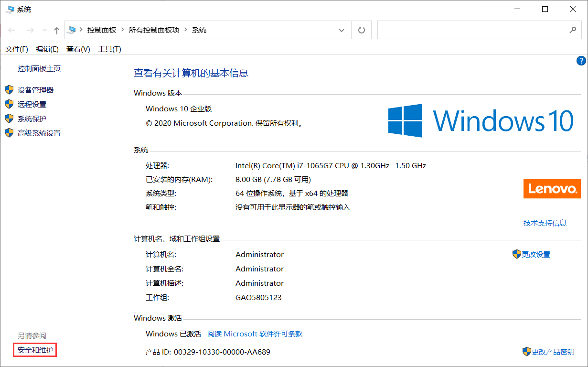Click the product ID 00329-10330-00000-AA689
The width and height of the screenshot is (588, 367).
click(222, 352)
